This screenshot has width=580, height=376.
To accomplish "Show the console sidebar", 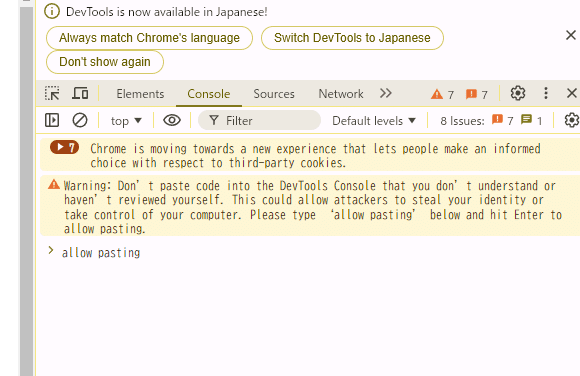I will [x=52, y=120].
